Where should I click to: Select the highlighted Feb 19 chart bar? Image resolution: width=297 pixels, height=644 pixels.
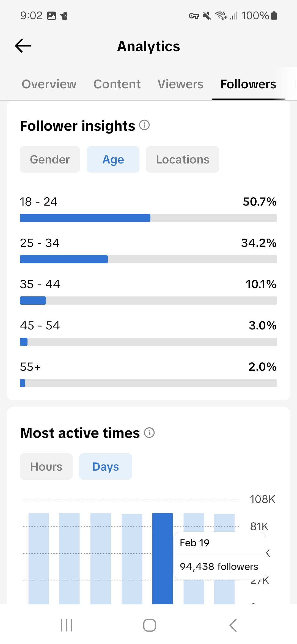click(163, 559)
